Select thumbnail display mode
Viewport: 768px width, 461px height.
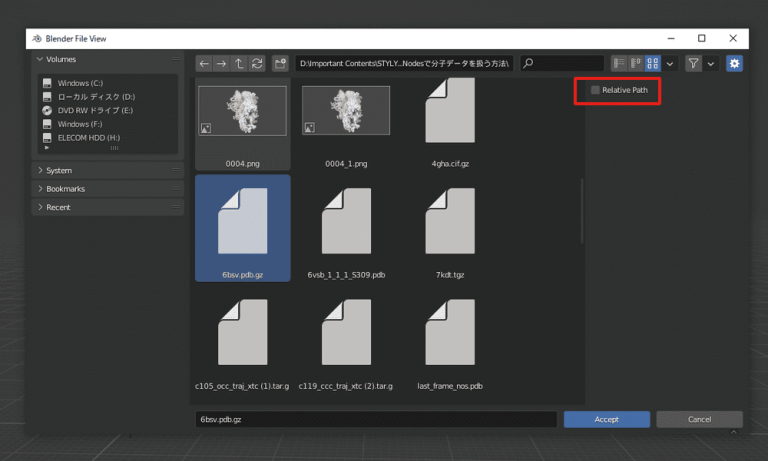(x=652, y=64)
